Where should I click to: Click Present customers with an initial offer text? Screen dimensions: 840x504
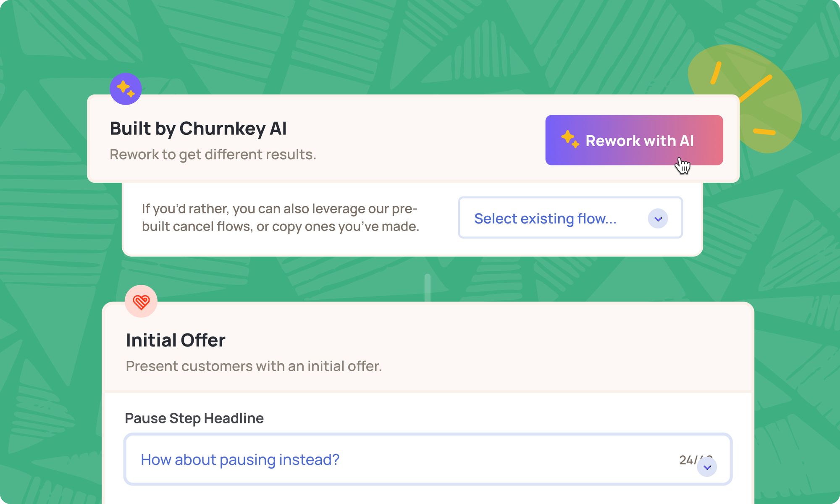[254, 366]
